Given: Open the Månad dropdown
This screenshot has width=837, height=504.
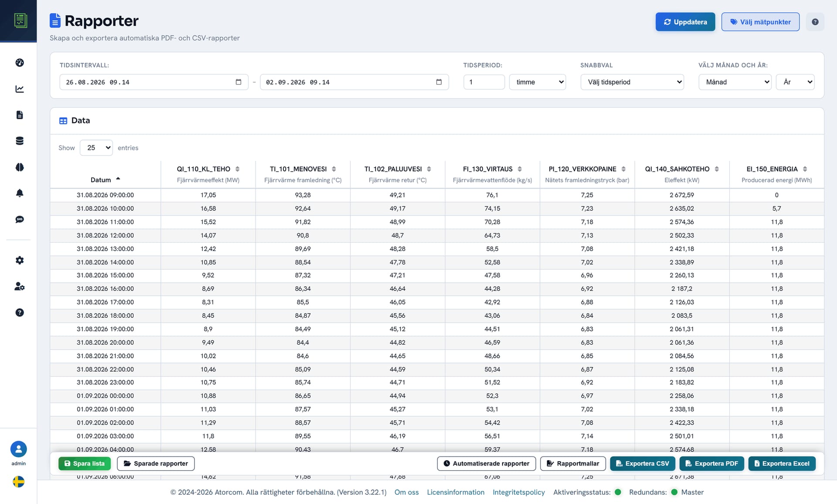Looking at the screenshot, I should point(735,82).
